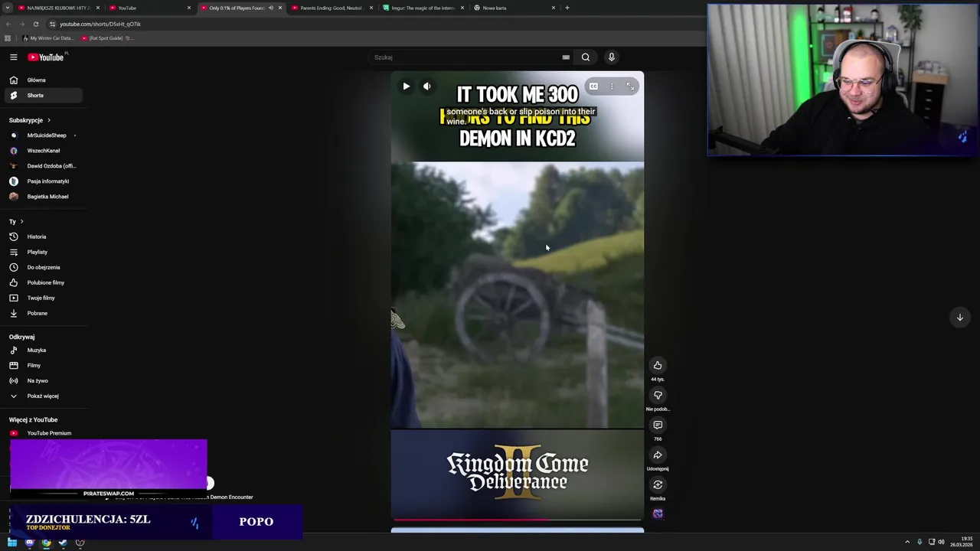
Task: Expand the Ty section chevron
Action: click(21, 222)
